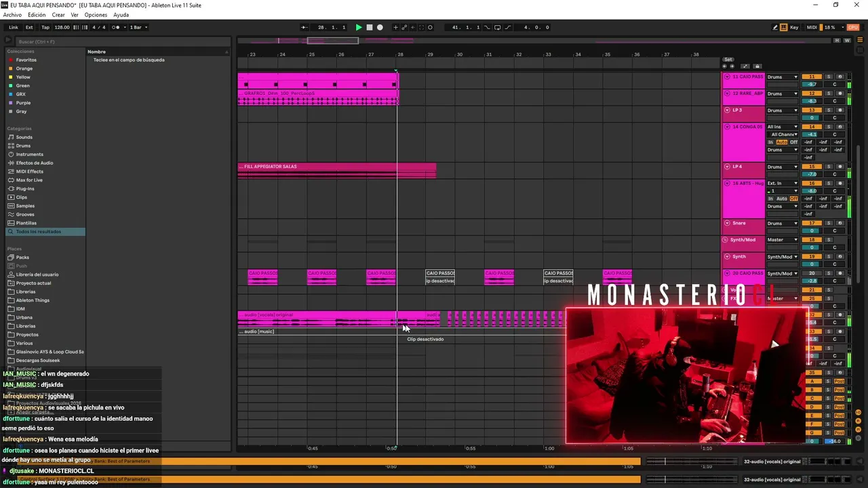
Task: Open the Packs place
Action: pos(22,258)
